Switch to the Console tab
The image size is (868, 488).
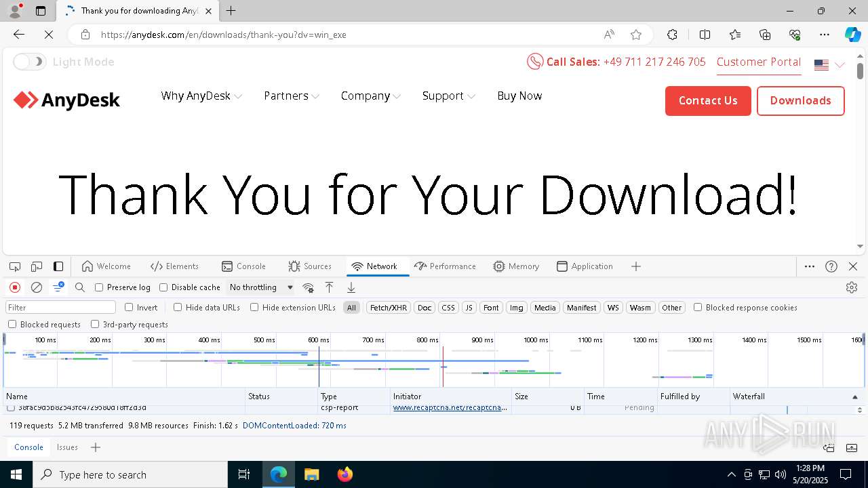[x=243, y=266]
